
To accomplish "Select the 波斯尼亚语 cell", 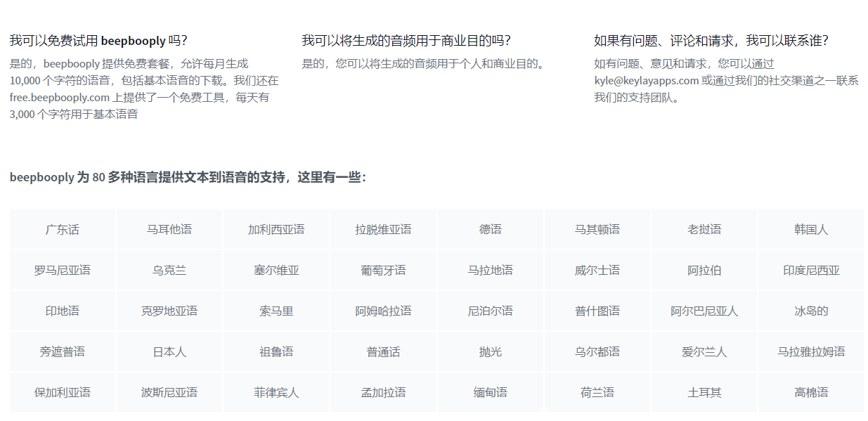I will click(x=169, y=392).
